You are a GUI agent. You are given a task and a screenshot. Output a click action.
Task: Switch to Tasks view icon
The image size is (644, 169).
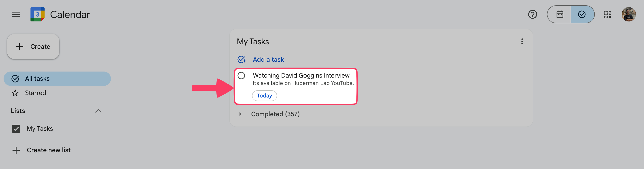pos(582,14)
